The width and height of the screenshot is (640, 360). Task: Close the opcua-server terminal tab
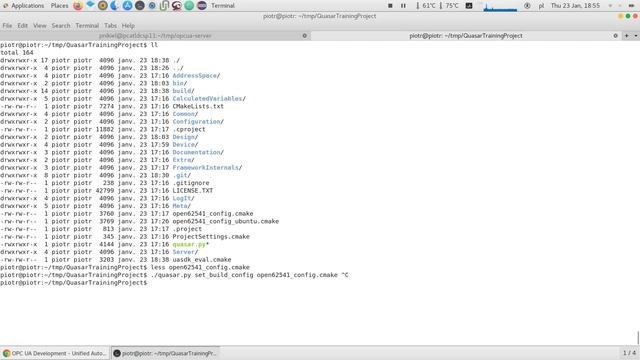point(304,36)
